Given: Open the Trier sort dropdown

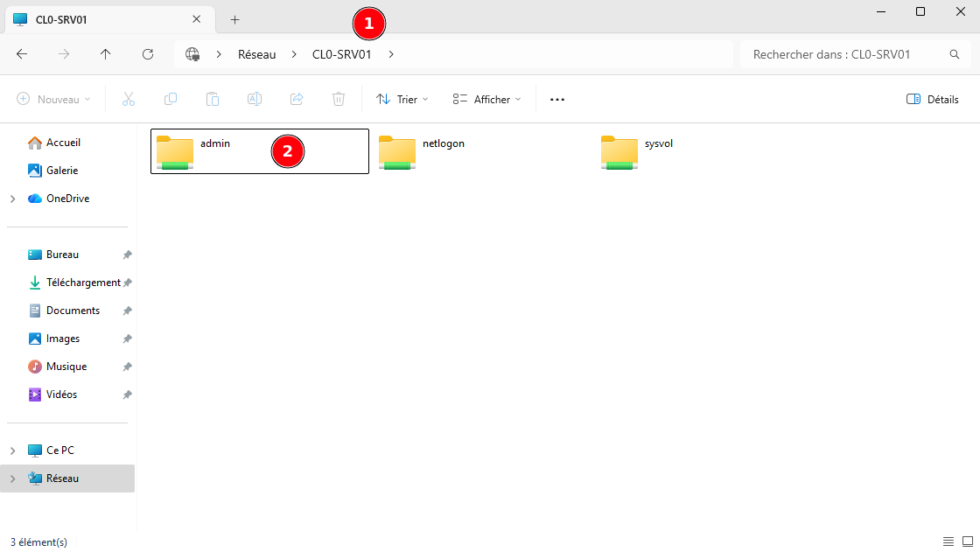Looking at the screenshot, I should (402, 100).
